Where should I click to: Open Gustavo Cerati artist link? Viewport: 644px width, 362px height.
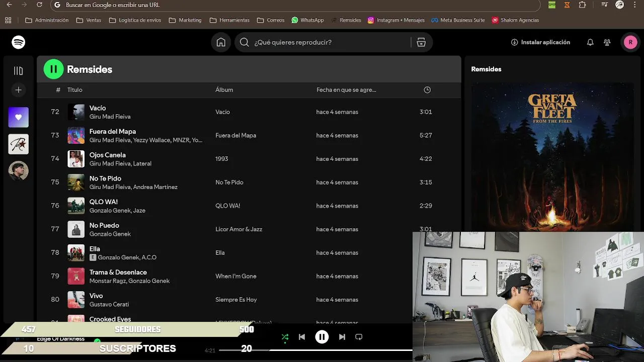point(109,305)
